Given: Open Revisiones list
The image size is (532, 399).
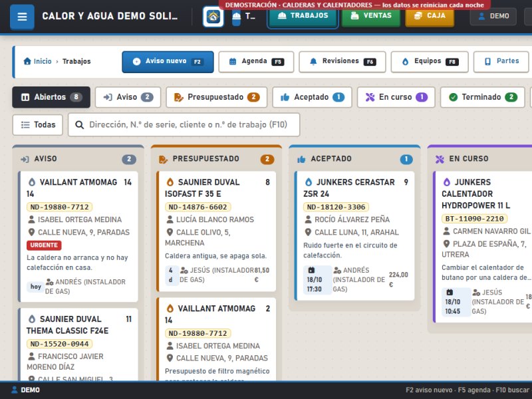Looking at the screenshot, I should tap(342, 62).
